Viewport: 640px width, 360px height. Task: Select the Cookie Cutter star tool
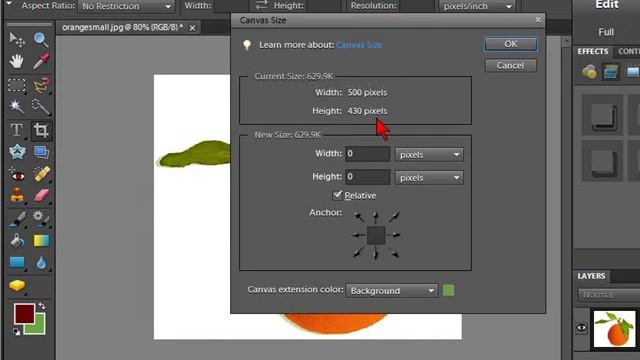(17, 152)
